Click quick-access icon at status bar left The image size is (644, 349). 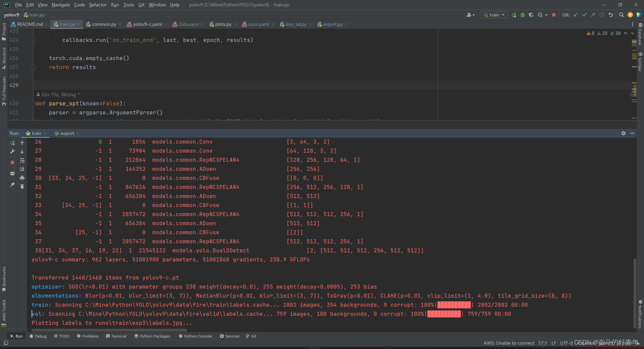tap(6, 343)
